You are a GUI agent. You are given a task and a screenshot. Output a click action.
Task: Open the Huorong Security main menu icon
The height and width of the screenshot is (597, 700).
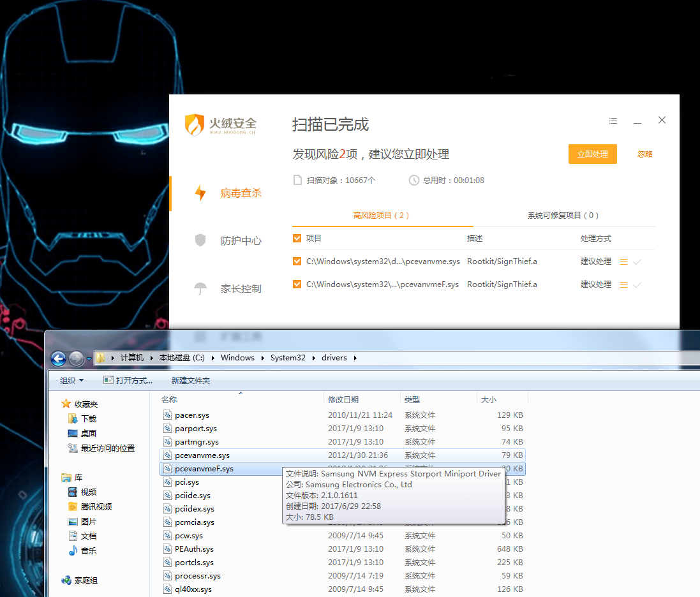(613, 121)
